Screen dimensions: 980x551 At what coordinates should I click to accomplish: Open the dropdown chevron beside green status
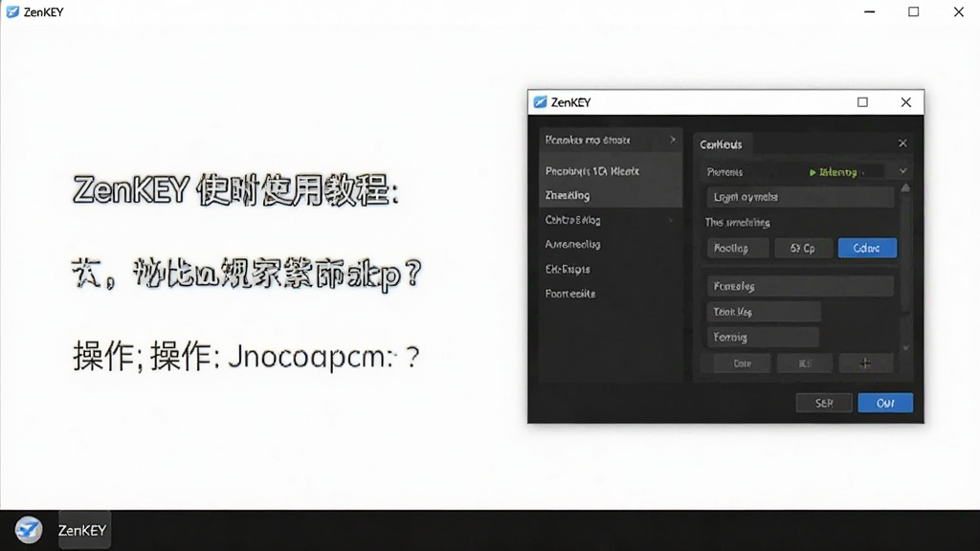point(903,171)
